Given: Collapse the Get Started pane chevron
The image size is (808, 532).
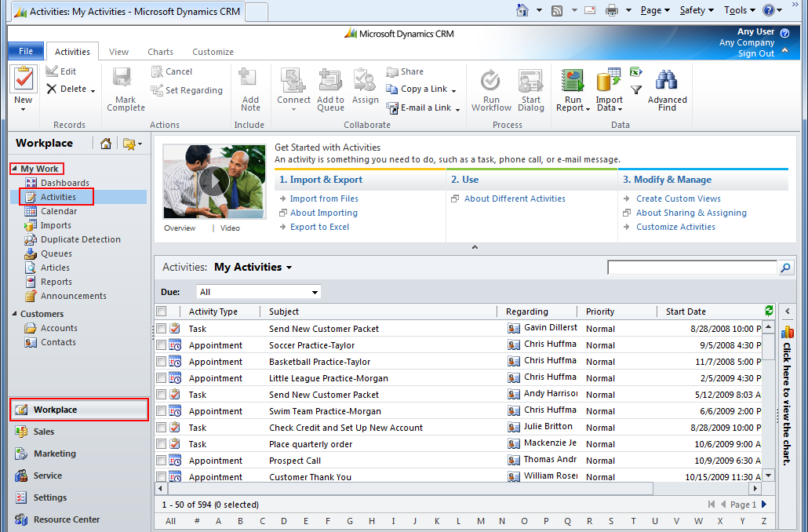Looking at the screenshot, I should tap(475, 247).
